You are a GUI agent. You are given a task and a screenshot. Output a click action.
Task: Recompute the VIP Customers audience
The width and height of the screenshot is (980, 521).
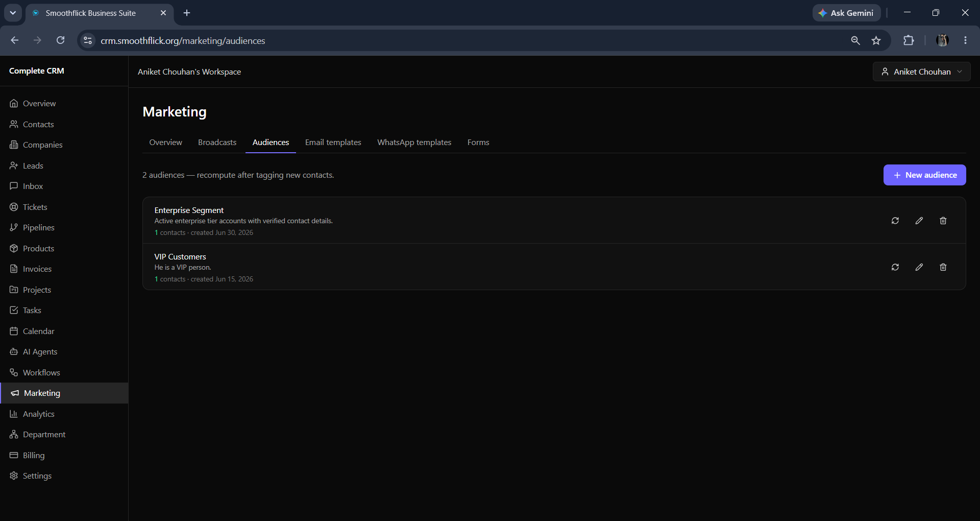click(x=895, y=267)
